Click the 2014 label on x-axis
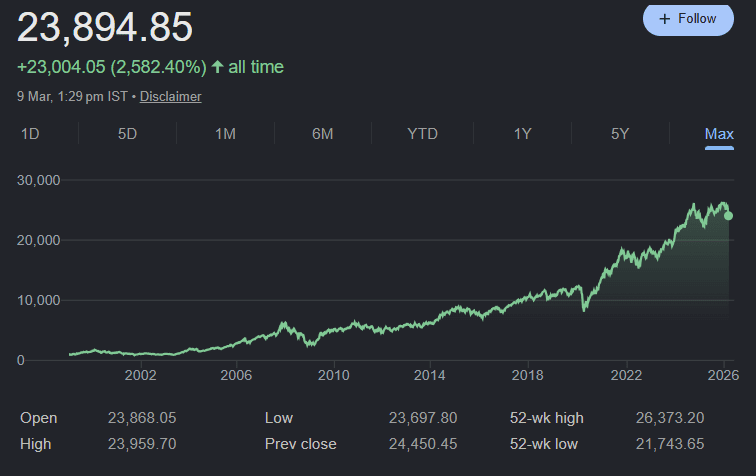Image resolution: width=756 pixels, height=476 pixels. [x=430, y=375]
